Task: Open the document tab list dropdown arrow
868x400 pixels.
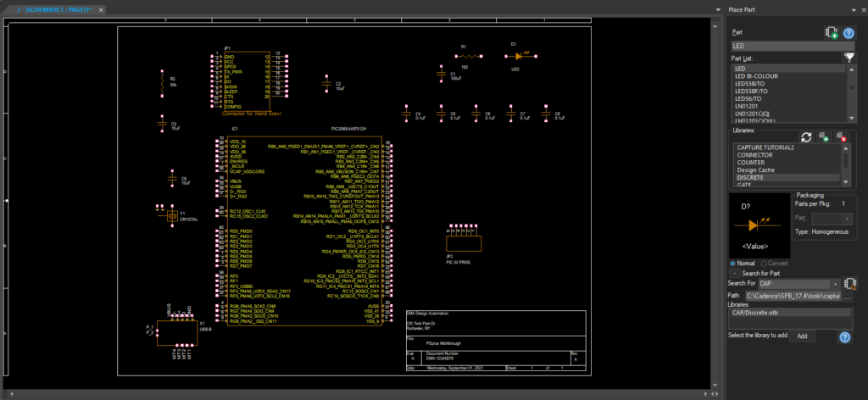Action: [x=718, y=10]
